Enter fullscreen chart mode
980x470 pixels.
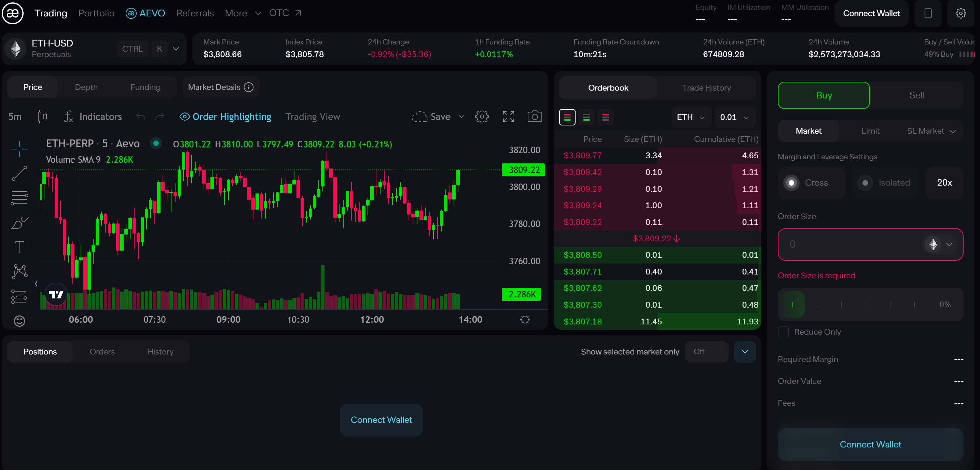[x=508, y=117]
